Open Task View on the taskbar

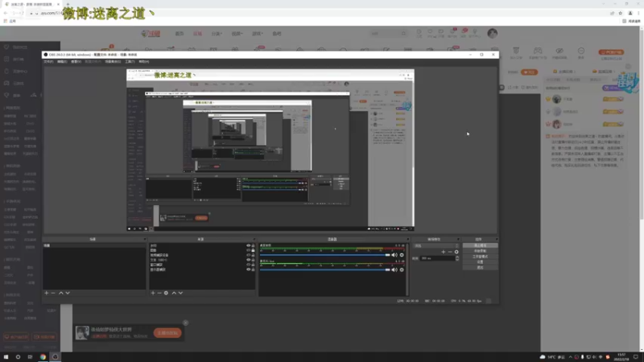30,356
